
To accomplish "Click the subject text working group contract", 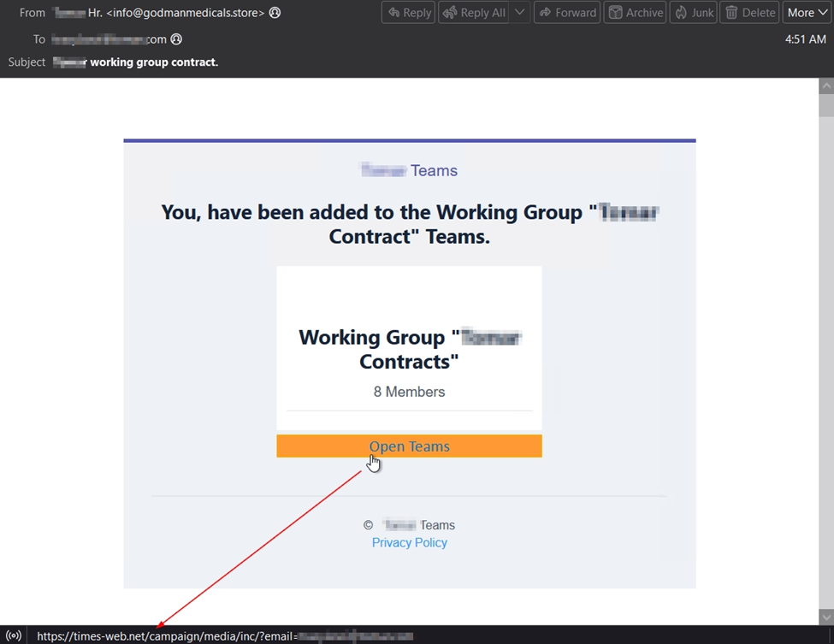I will [154, 62].
